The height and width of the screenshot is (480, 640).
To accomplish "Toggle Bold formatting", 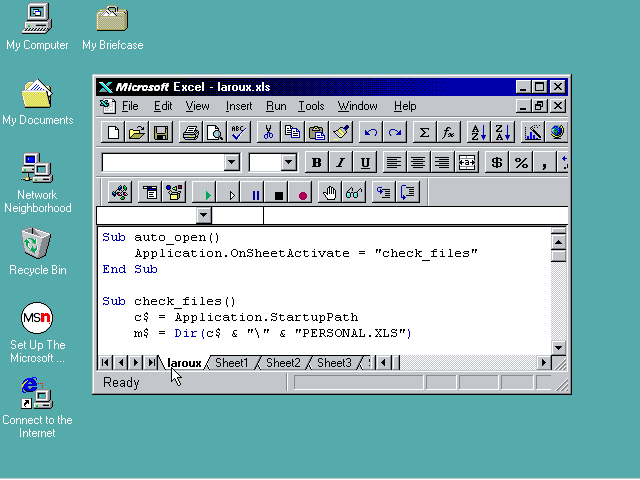I will (316, 162).
